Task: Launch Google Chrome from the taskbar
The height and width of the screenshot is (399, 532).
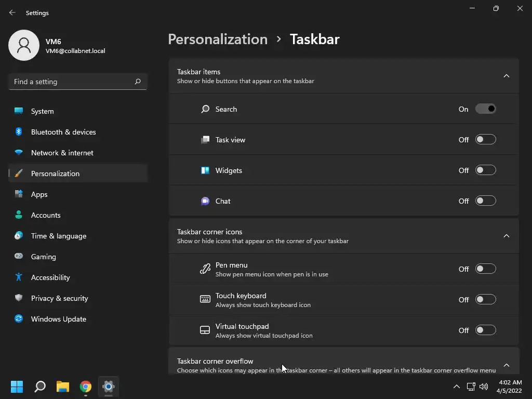Action: tap(86, 387)
